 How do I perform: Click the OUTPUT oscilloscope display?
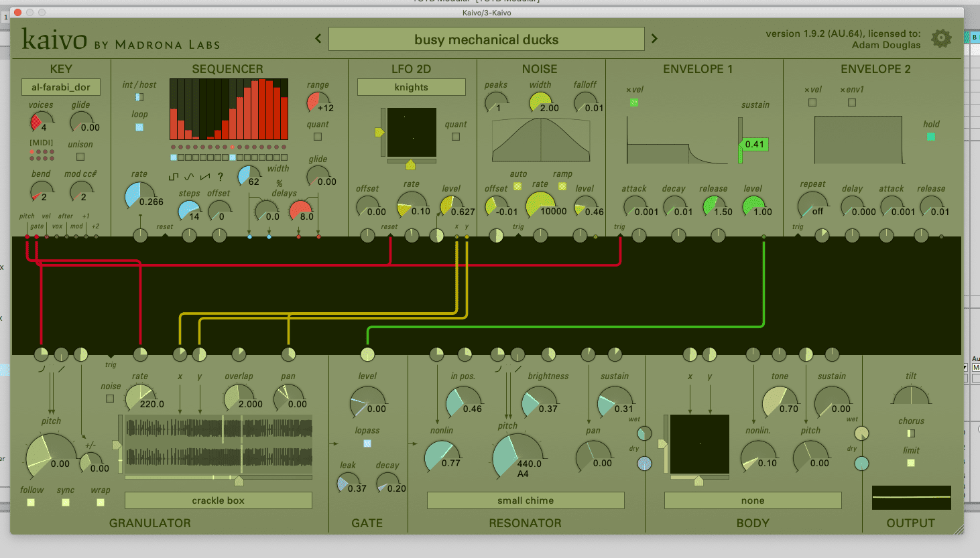point(911,498)
